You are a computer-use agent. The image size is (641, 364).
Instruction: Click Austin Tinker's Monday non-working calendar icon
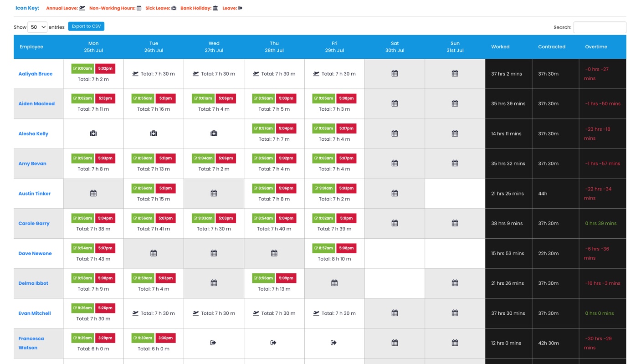(x=93, y=194)
